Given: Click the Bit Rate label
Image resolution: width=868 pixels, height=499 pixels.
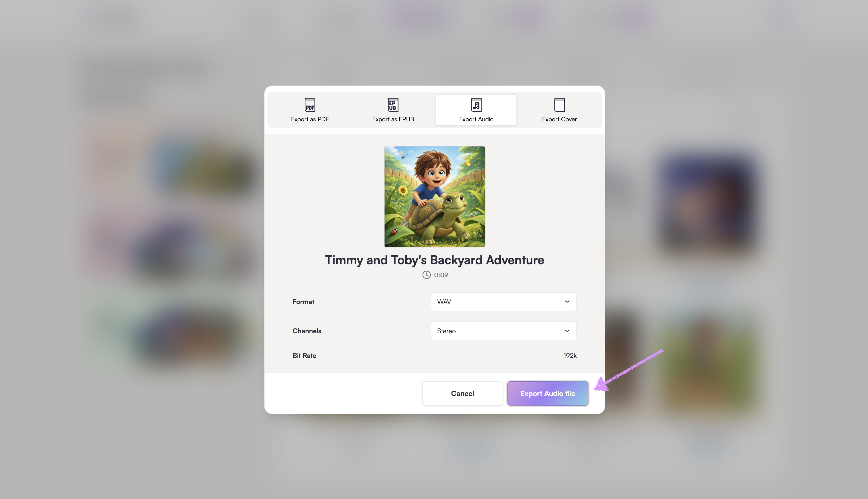Looking at the screenshot, I should coord(304,356).
